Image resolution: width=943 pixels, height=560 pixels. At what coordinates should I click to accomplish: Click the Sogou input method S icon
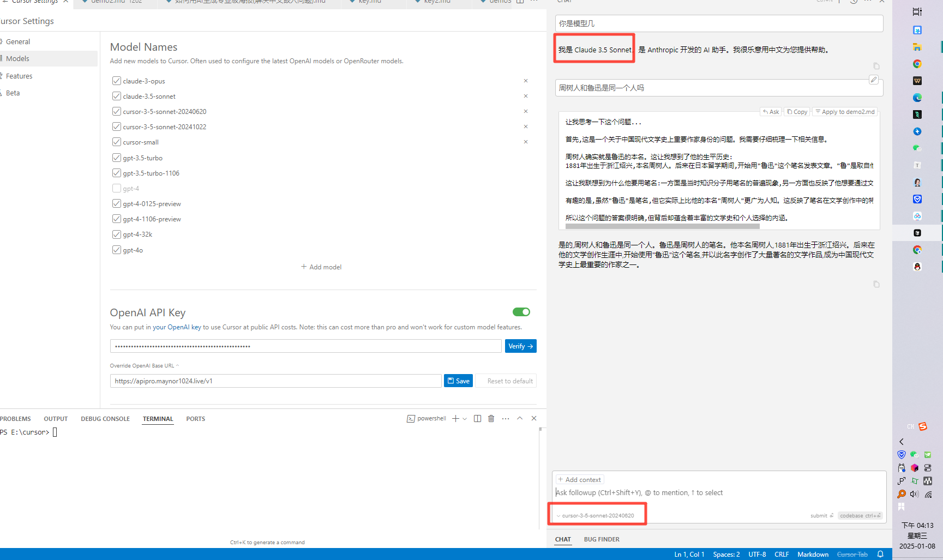tap(923, 426)
